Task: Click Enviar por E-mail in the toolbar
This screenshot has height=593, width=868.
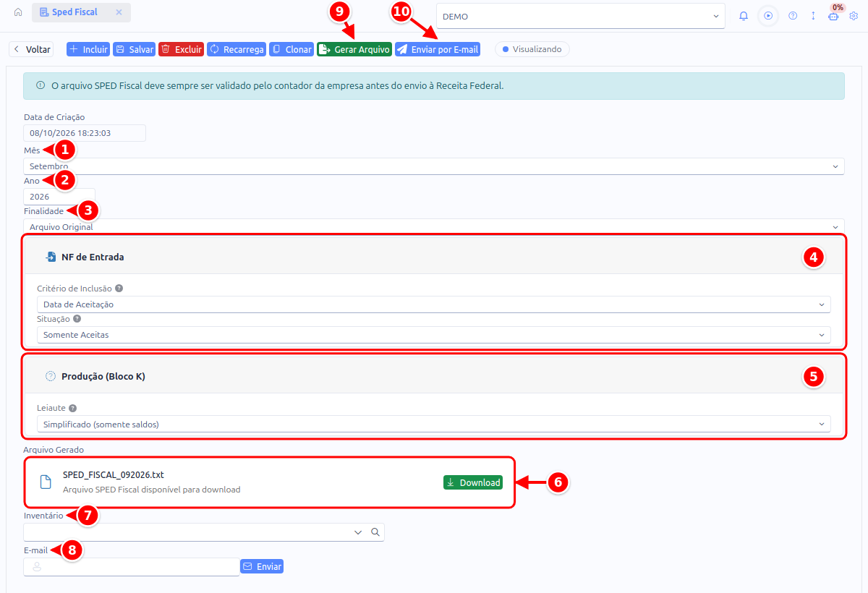Action: 438,49
